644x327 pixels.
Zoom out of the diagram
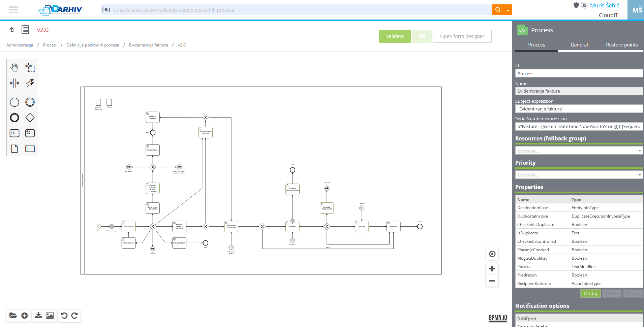coord(492,281)
